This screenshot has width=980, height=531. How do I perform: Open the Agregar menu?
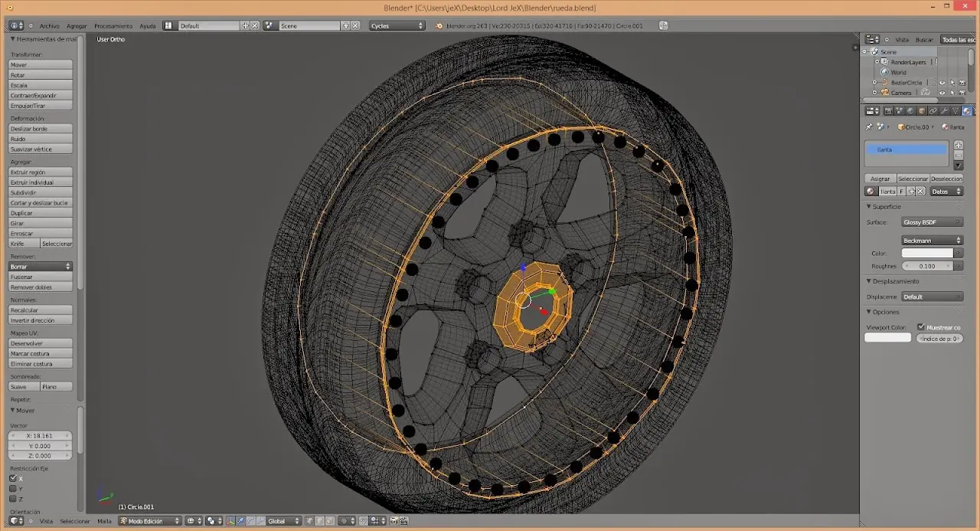pos(77,26)
